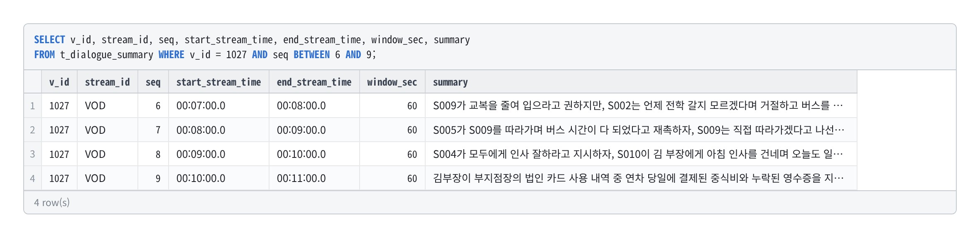This screenshot has width=980, height=231.
Task: Click the seq column header
Action: pyautogui.click(x=153, y=82)
